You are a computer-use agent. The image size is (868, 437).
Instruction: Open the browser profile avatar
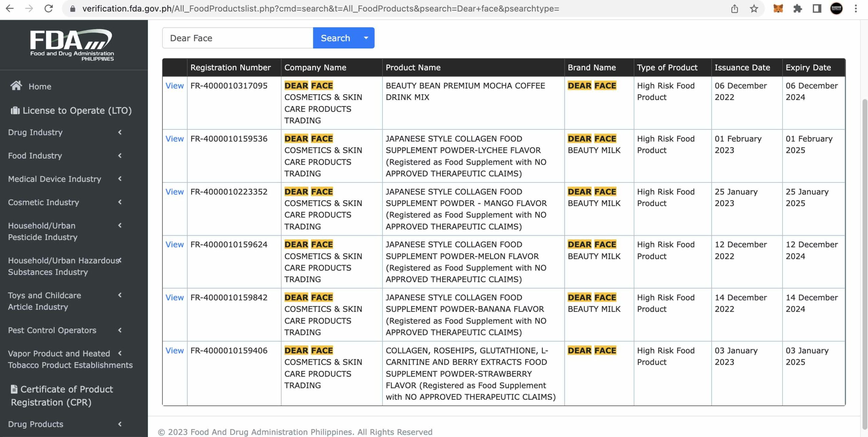click(836, 8)
